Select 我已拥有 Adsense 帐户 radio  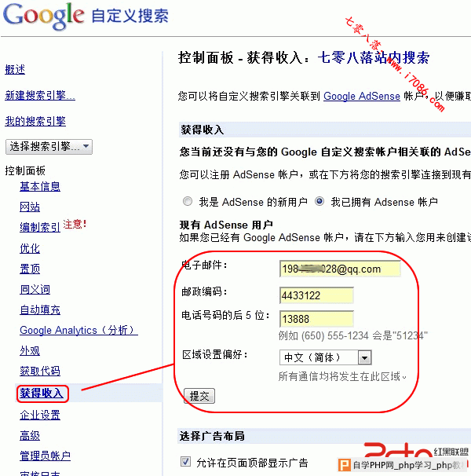click(319, 201)
